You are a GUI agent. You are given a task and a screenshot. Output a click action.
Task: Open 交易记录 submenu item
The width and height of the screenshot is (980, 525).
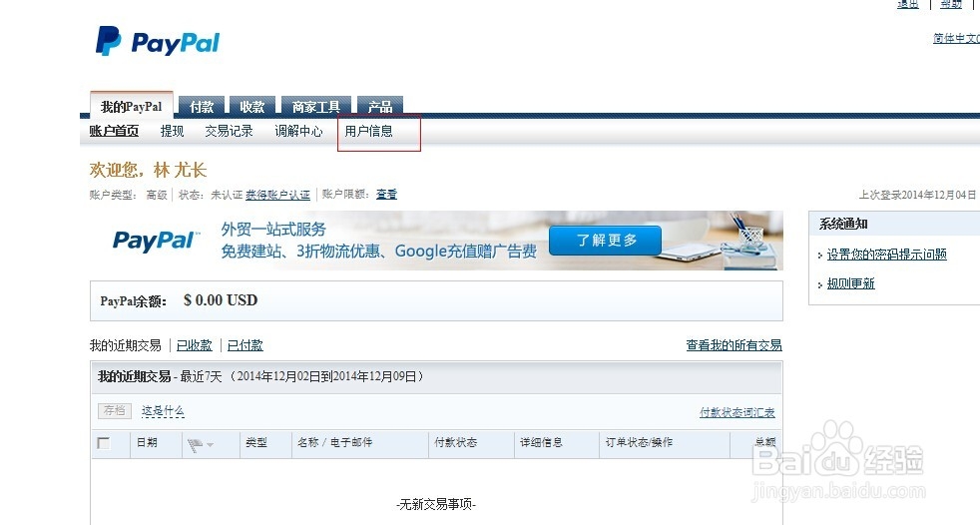tap(229, 132)
